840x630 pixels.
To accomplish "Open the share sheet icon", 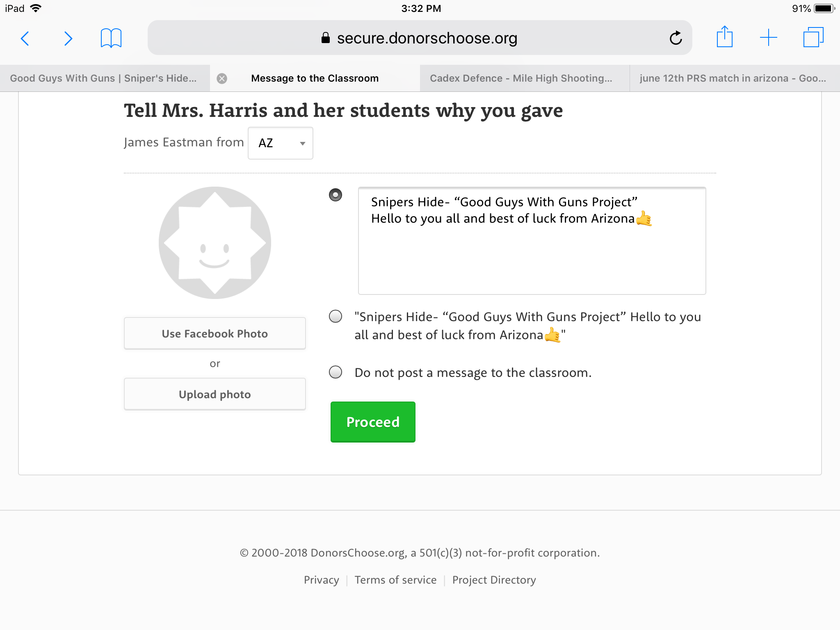I will 724,37.
